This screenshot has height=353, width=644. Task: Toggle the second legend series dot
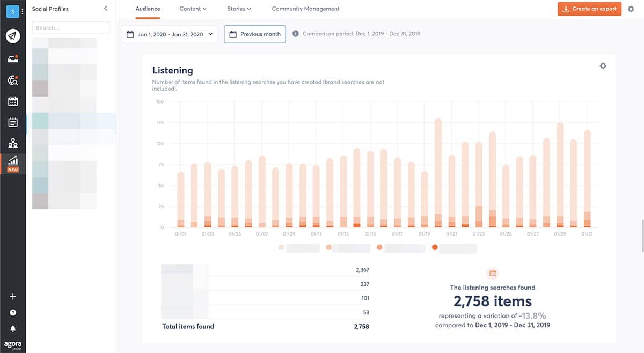(329, 248)
